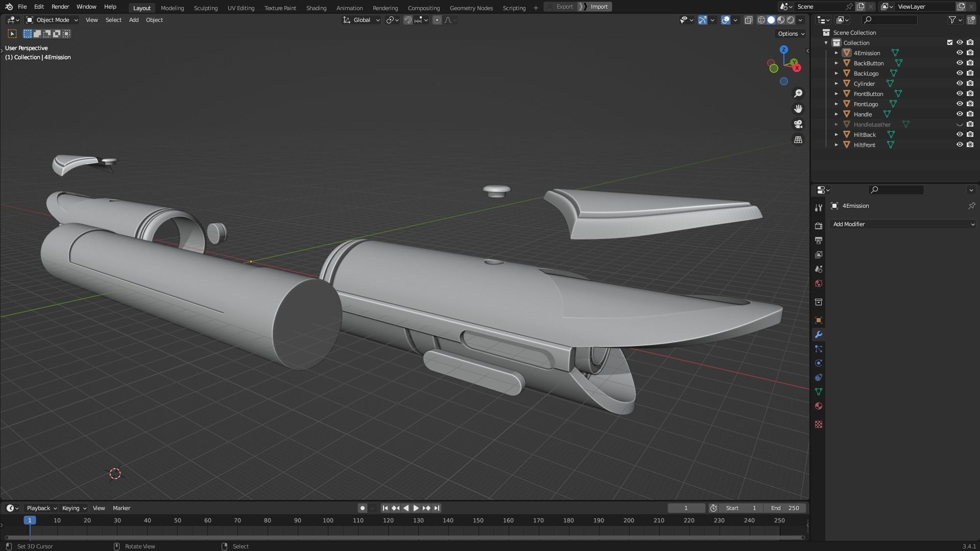The height and width of the screenshot is (551, 980).
Task: Open the File menu
Action: tap(22, 7)
